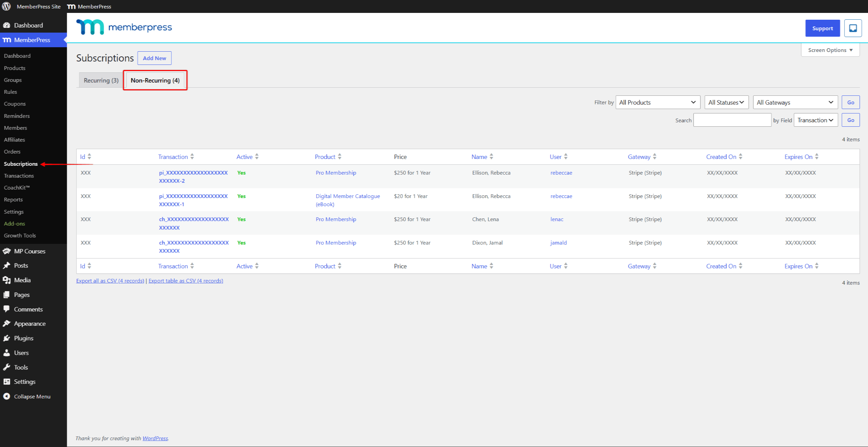Open the by Field Transaction dropdown
868x447 pixels.
pos(816,120)
